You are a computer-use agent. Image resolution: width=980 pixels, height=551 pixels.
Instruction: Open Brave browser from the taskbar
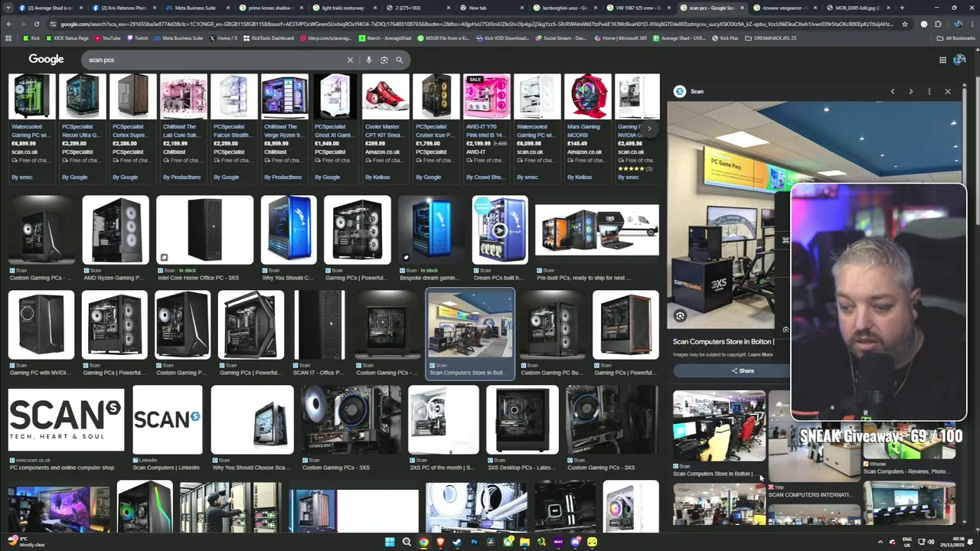[x=440, y=542]
